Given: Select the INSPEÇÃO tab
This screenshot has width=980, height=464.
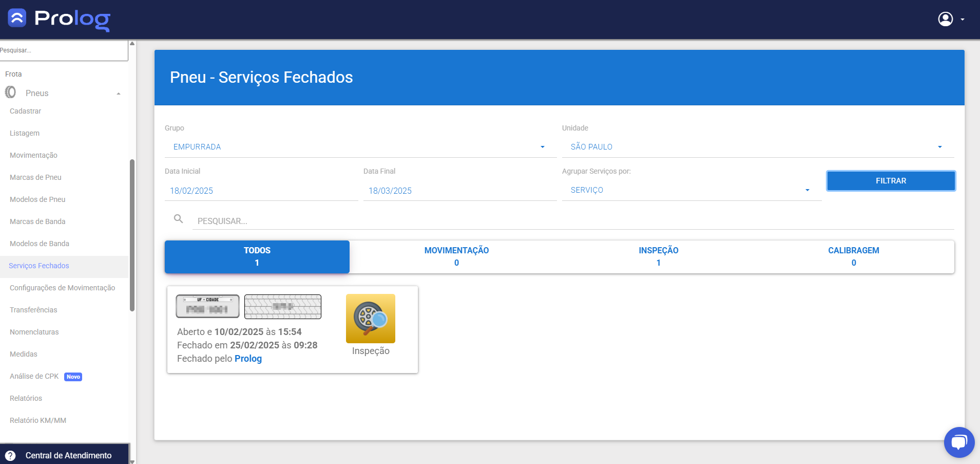Looking at the screenshot, I should point(658,256).
